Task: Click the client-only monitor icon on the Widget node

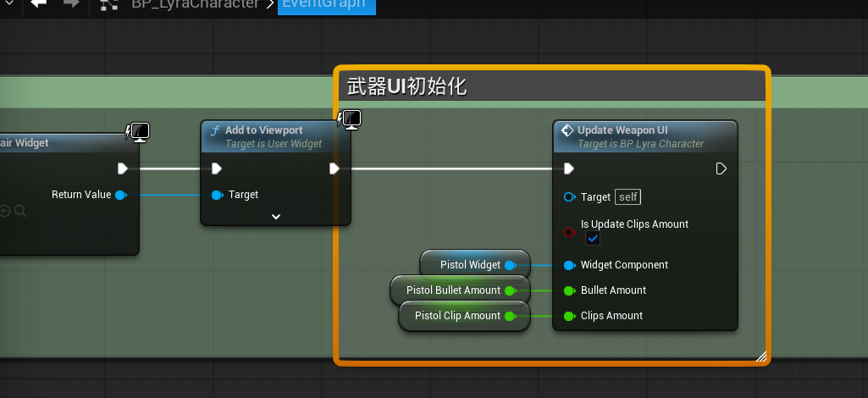Action: (138, 133)
